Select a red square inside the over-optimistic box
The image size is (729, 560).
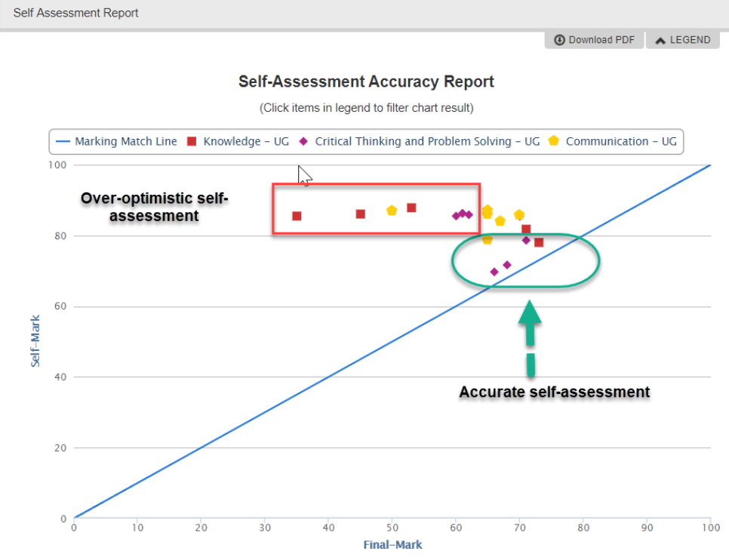[x=296, y=216]
